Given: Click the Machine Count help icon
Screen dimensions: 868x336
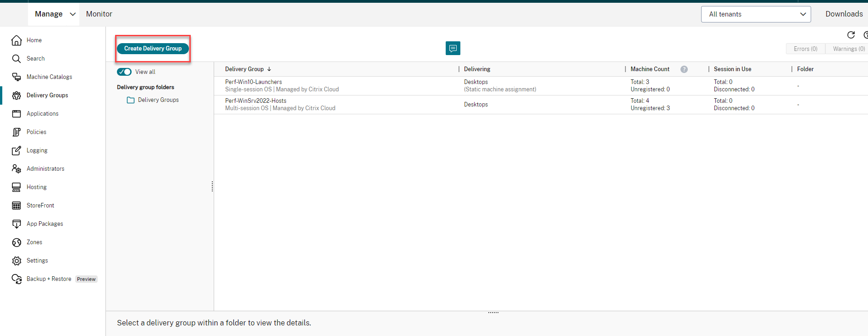Looking at the screenshot, I should [684, 69].
